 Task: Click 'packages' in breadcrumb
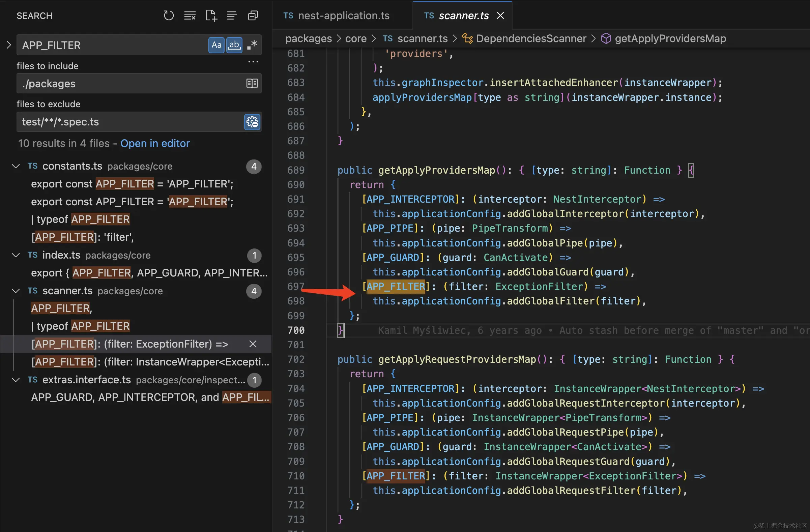[308, 38]
